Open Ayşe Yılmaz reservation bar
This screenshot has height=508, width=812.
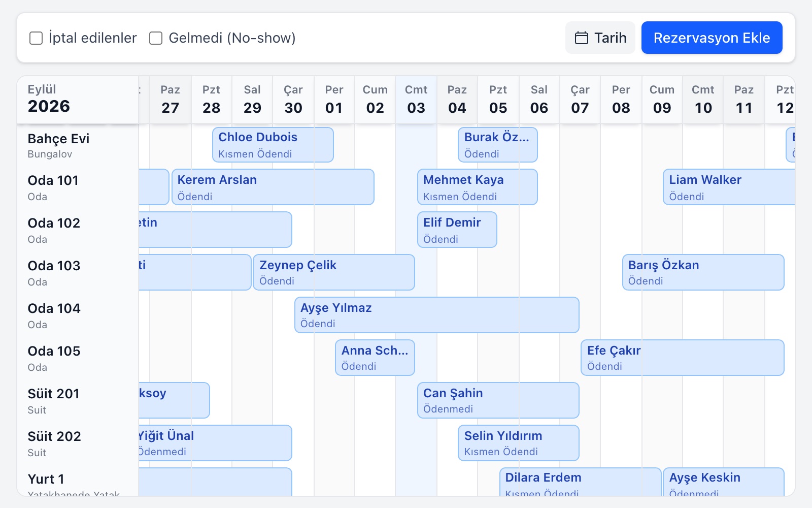tap(437, 315)
